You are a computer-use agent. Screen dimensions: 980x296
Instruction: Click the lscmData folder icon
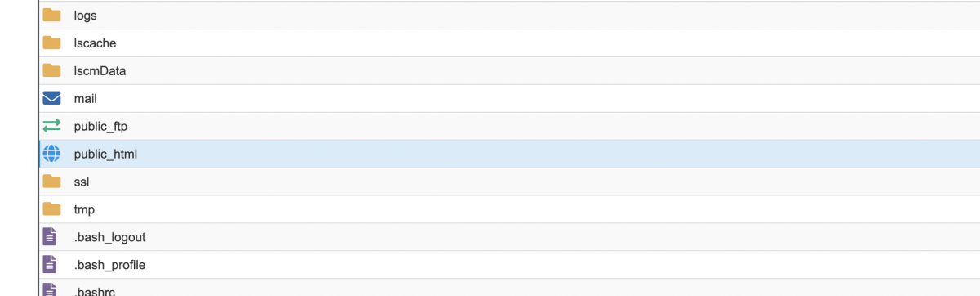coord(51,70)
